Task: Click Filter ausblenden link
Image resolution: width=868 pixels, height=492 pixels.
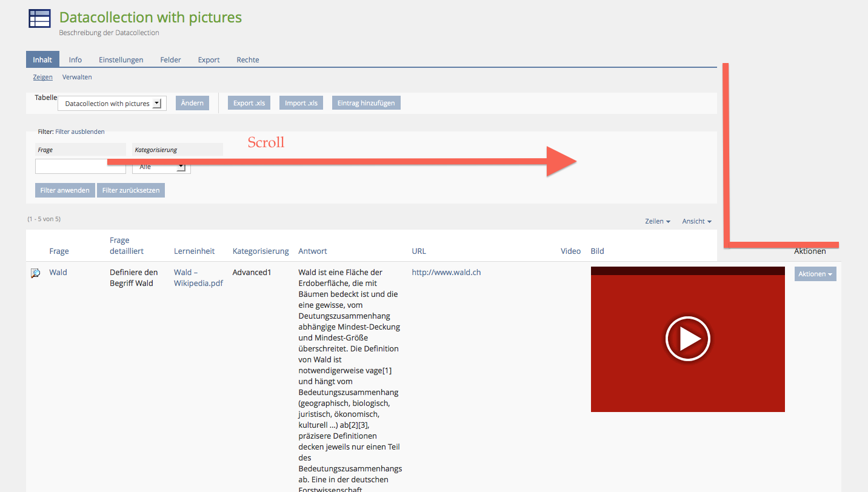Action: pyautogui.click(x=80, y=131)
